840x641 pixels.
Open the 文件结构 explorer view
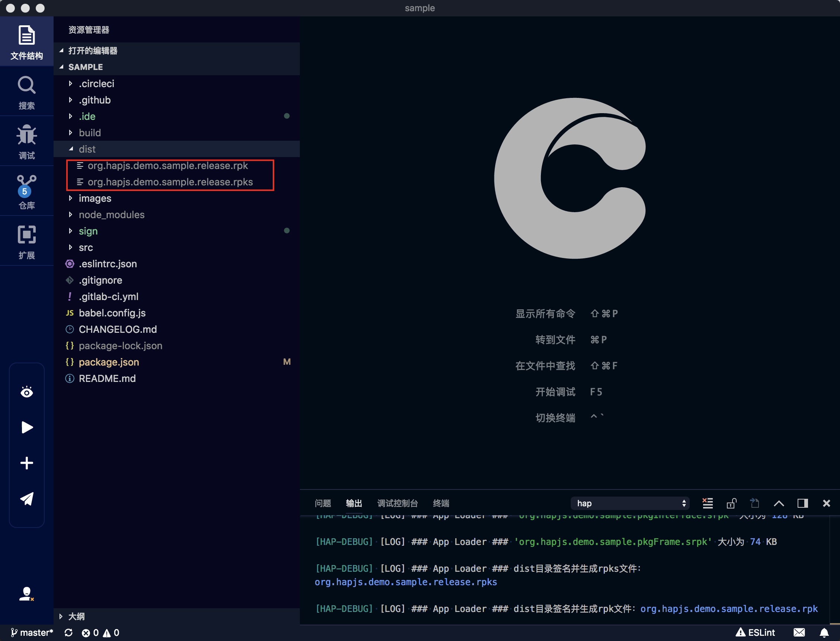pyautogui.click(x=27, y=42)
